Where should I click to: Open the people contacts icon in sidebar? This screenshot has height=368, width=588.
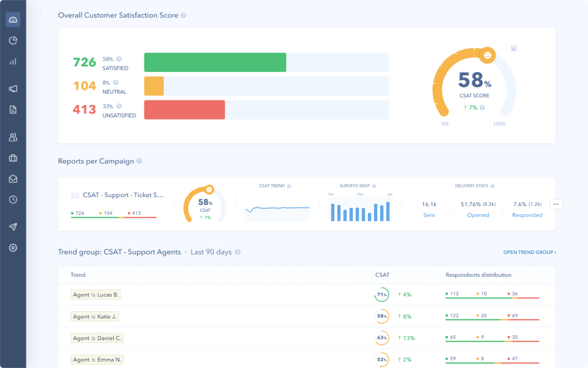pyautogui.click(x=13, y=137)
